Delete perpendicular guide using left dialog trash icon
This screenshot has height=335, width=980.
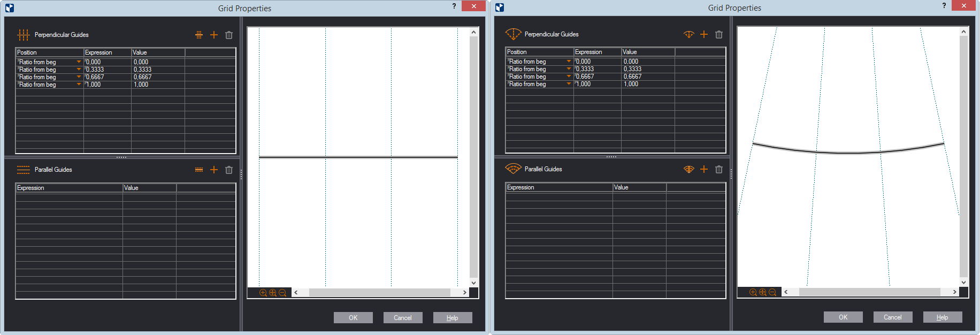(229, 35)
